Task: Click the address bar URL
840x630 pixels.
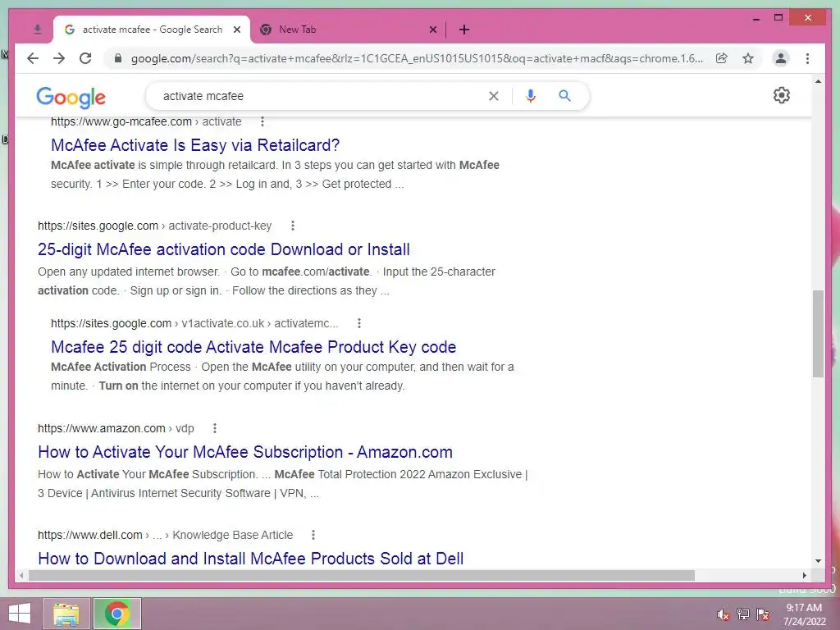Action: click(417, 58)
